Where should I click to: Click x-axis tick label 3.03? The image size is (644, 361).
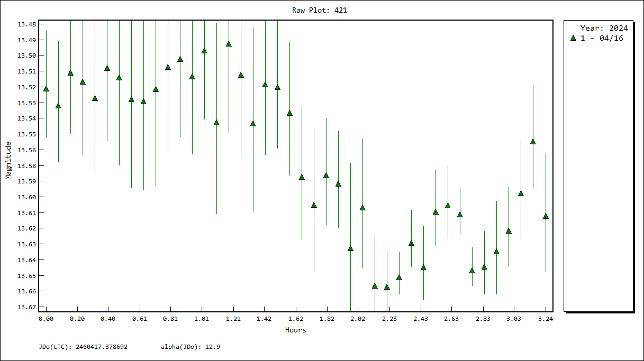point(514,319)
